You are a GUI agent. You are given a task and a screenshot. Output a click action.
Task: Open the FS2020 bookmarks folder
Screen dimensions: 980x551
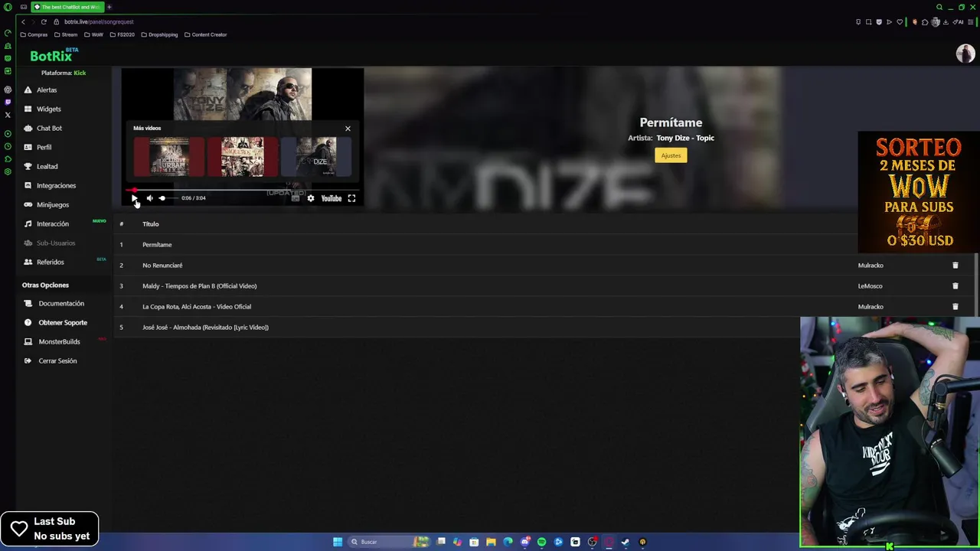pos(122,34)
